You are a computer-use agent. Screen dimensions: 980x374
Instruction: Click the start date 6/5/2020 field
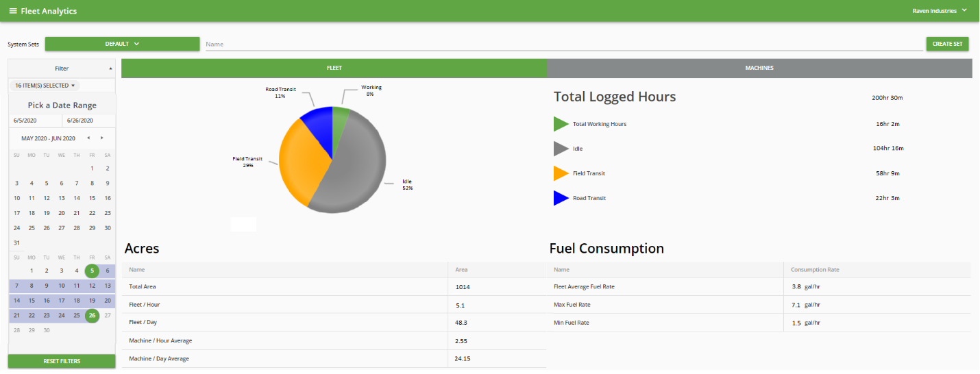coord(36,121)
